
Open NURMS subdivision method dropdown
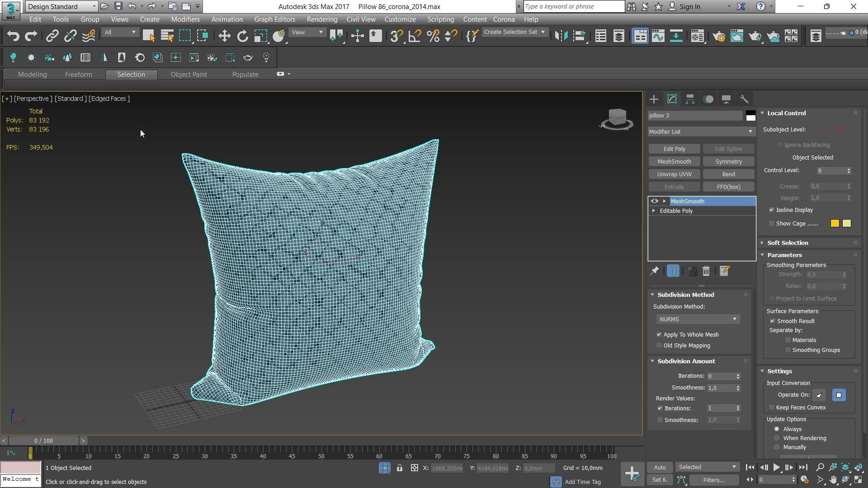[x=698, y=319]
